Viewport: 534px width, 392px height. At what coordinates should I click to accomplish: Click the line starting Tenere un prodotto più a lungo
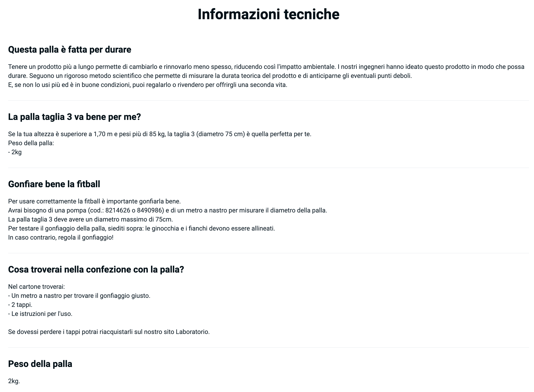(266, 67)
